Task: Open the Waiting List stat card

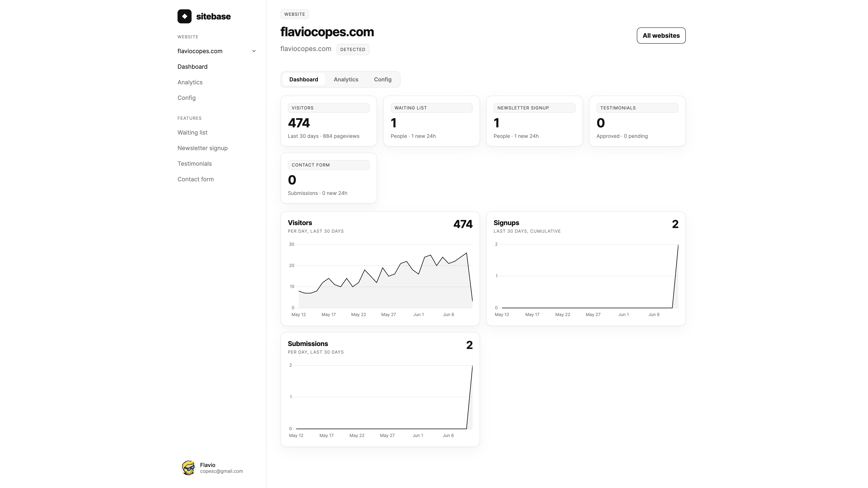Action: (431, 121)
